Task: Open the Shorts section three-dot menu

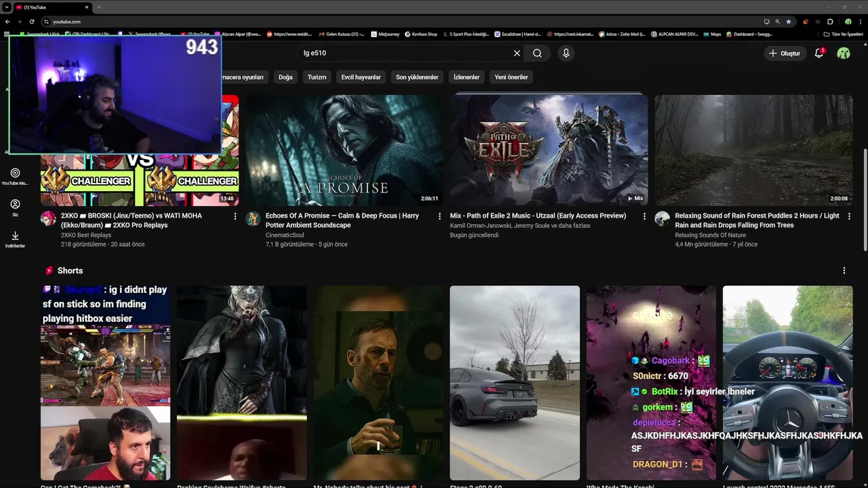Action: pyautogui.click(x=844, y=270)
